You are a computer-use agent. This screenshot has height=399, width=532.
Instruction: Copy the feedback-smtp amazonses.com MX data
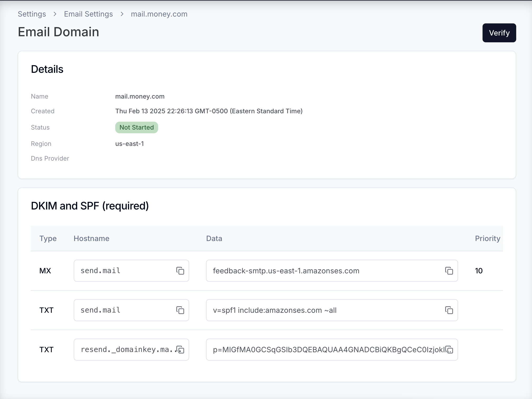pos(449,271)
